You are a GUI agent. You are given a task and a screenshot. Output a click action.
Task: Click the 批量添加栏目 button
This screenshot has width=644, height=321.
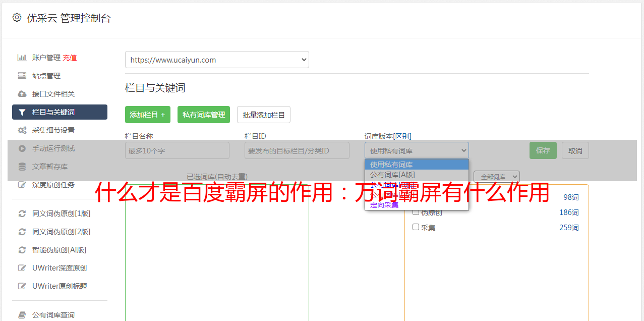[264, 115]
